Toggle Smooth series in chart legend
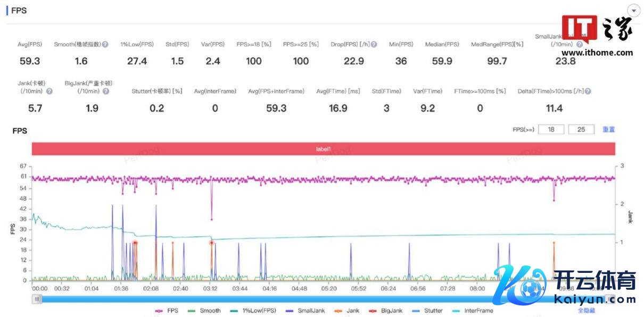 tap(204, 311)
